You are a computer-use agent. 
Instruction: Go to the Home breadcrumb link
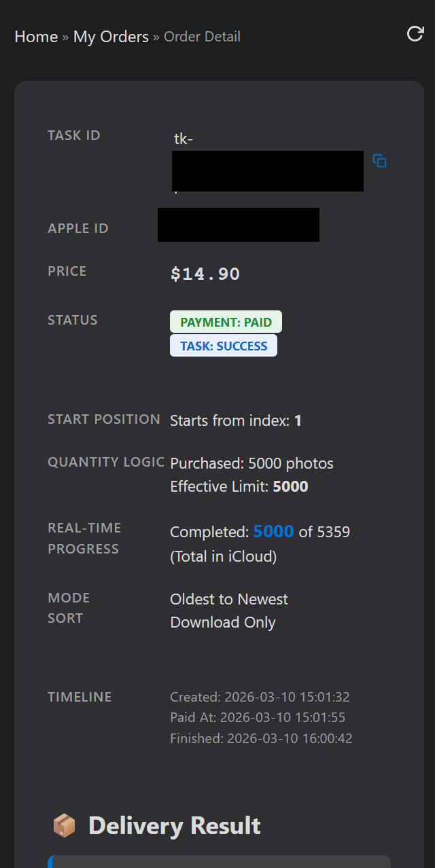tap(36, 37)
